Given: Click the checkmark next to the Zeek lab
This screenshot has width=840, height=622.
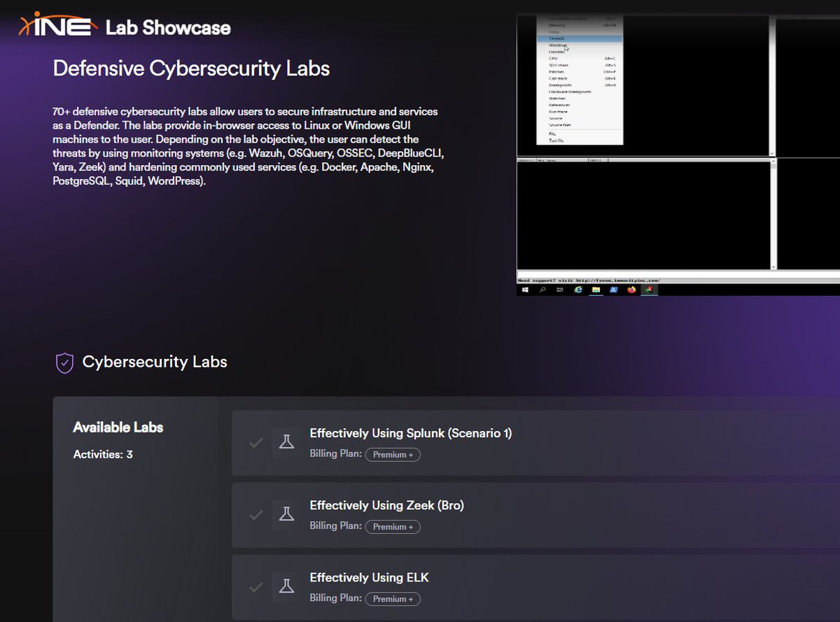Looking at the screenshot, I should [x=256, y=515].
